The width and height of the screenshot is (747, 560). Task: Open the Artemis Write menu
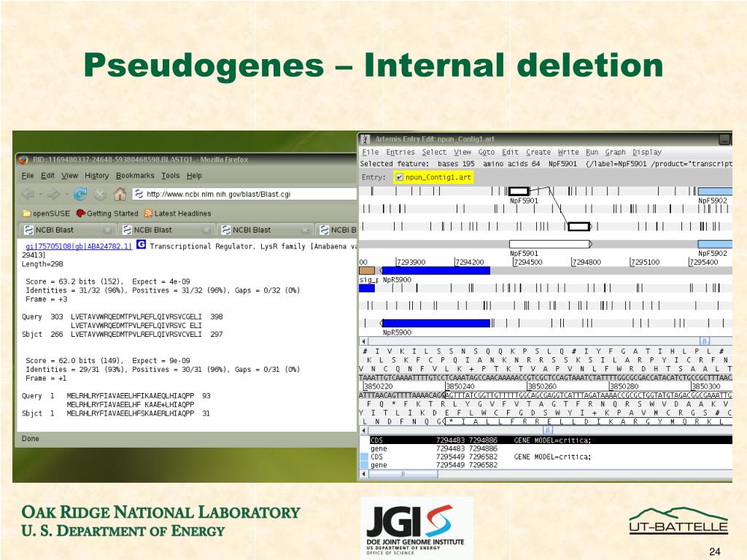[568, 152]
